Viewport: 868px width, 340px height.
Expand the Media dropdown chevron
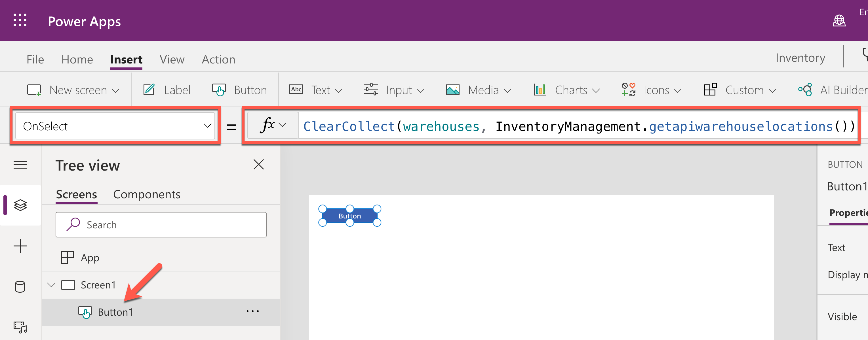pos(507,91)
